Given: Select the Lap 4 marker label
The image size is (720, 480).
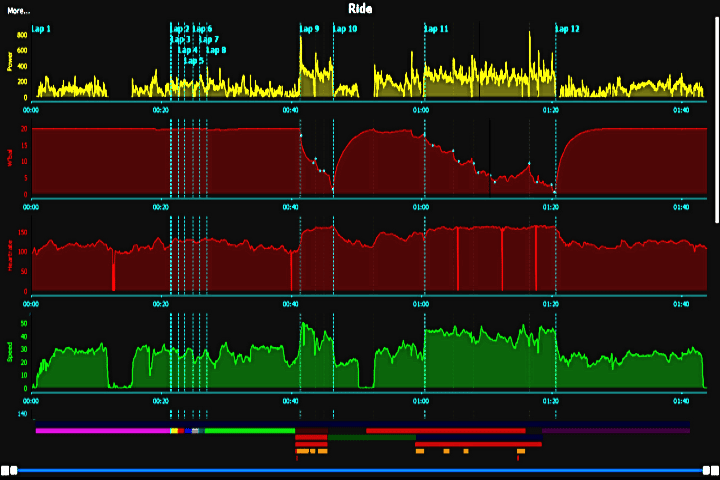Looking at the screenshot, I should (x=187, y=50).
